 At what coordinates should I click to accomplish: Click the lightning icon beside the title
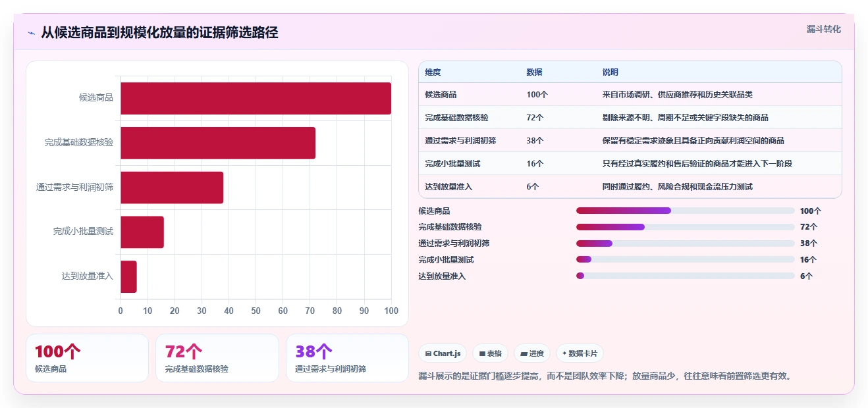(x=31, y=32)
